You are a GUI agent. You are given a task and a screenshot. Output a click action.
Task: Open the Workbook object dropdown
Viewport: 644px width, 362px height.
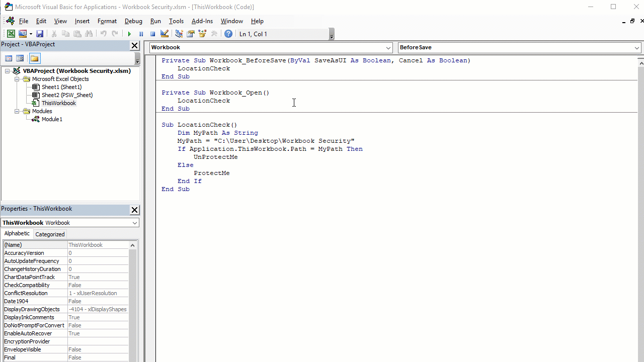coord(388,48)
